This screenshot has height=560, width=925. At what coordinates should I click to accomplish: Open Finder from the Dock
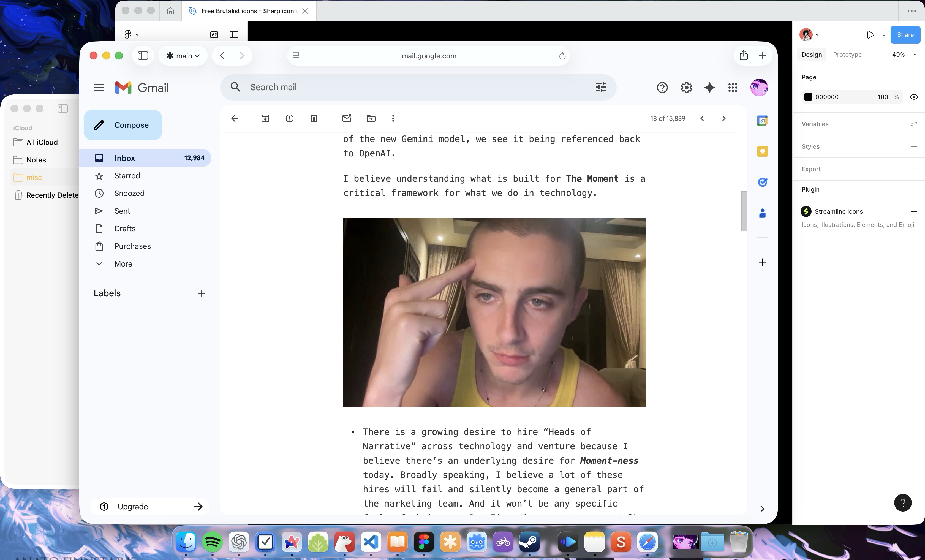coord(186,542)
